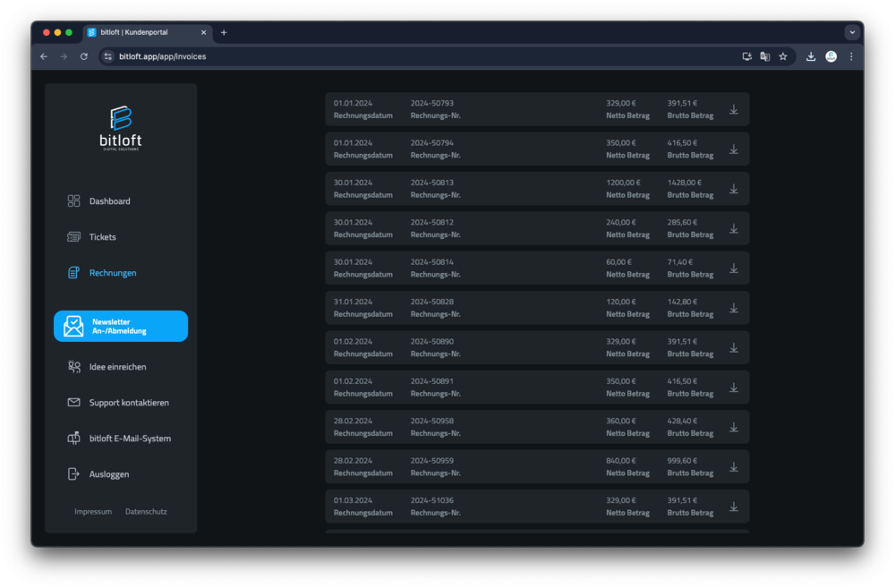
Task: Download invoice 2024-50813
Action: (x=734, y=189)
